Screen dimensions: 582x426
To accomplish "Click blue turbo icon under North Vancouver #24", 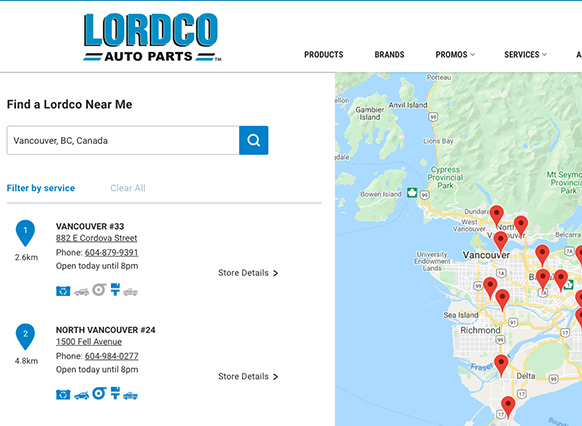I will pos(99,393).
